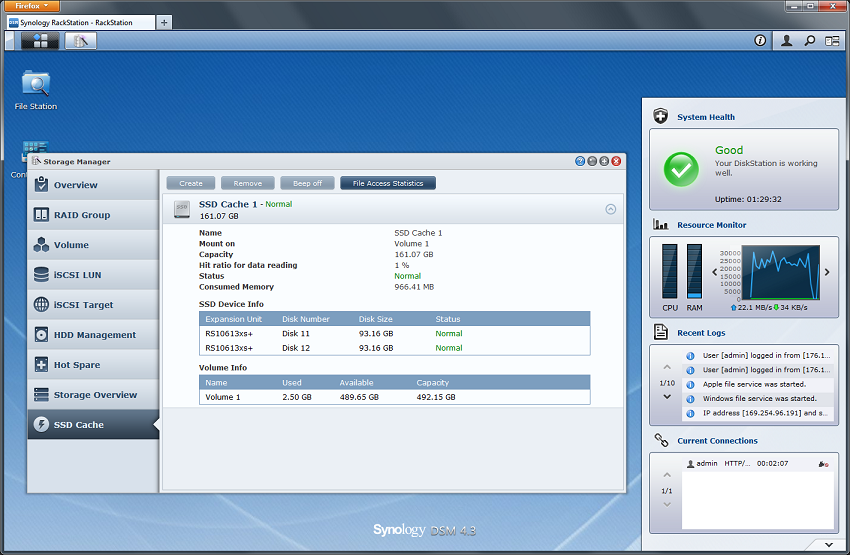Viewport: 850px width, 555px height.
Task: Open Recent Logs widget title
Action: (x=701, y=333)
